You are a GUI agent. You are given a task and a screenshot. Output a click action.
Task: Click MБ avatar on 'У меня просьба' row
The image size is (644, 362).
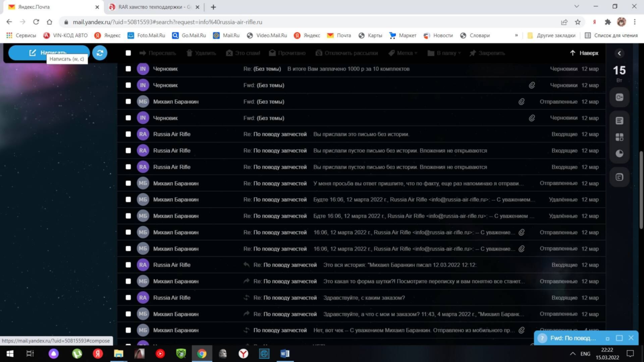coord(143,183)
